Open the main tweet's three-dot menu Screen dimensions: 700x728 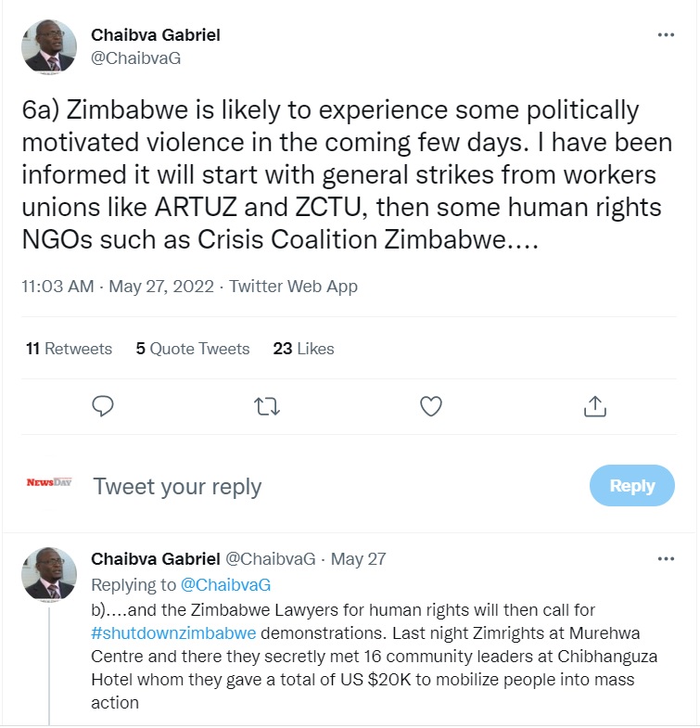click(666, 35)
